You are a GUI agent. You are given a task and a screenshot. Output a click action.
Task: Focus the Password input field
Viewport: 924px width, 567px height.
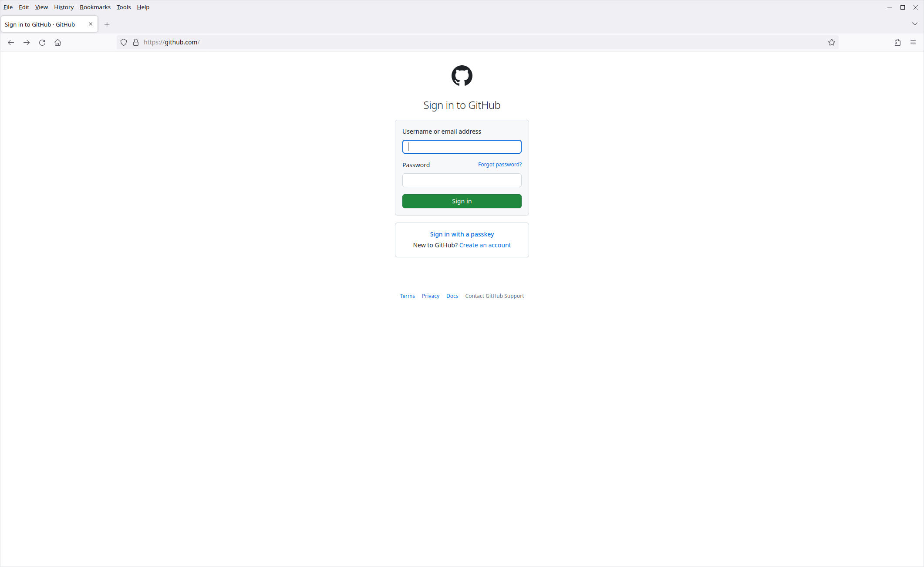462,180
